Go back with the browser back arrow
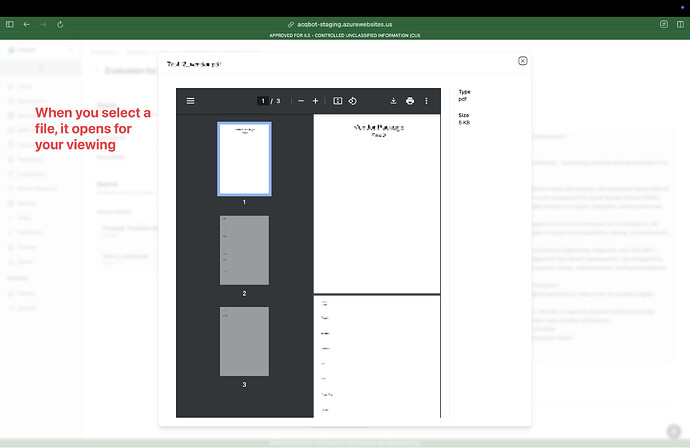 [26, 24]
